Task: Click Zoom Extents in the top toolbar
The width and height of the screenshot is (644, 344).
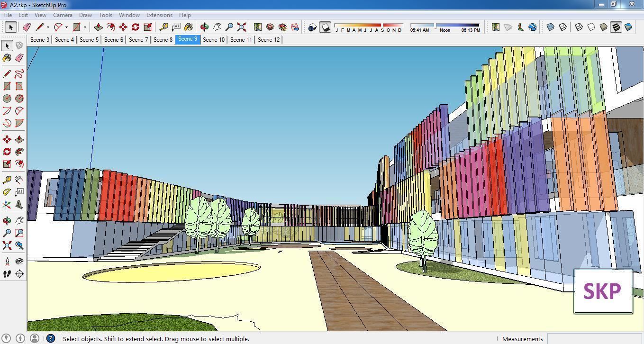Action: [x=242, y=27]
